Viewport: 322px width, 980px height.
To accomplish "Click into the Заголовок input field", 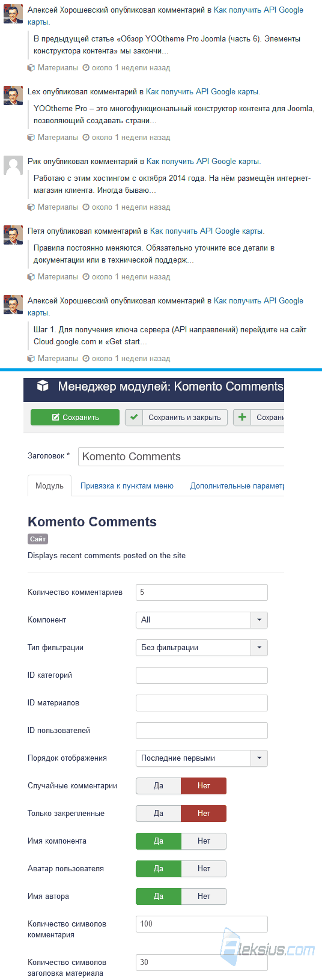I will (181, 457).
